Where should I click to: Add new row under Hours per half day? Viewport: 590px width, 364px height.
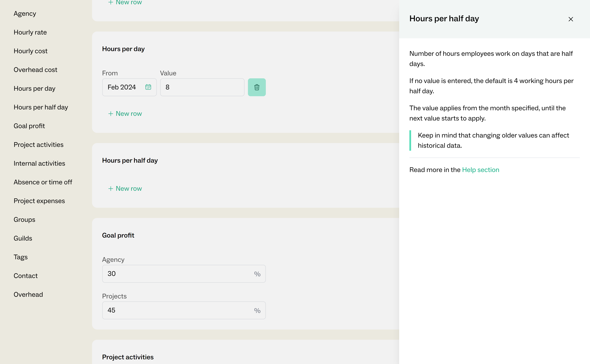[125, 188]
